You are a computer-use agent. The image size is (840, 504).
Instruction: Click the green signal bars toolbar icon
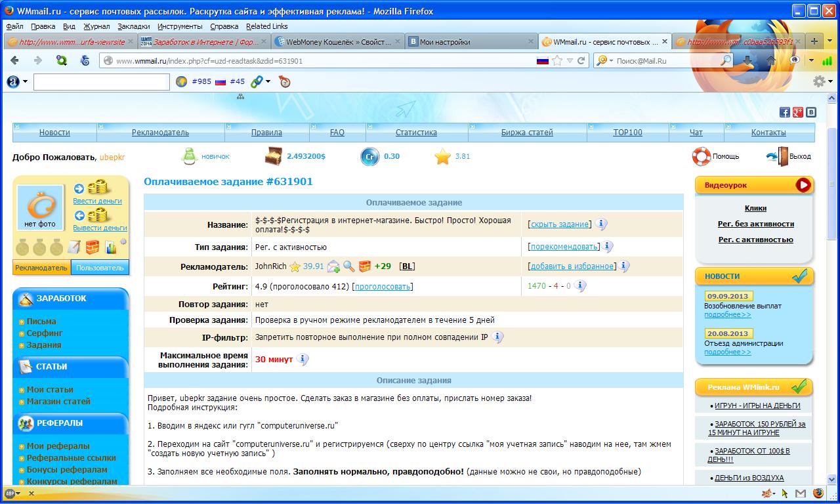827,60
